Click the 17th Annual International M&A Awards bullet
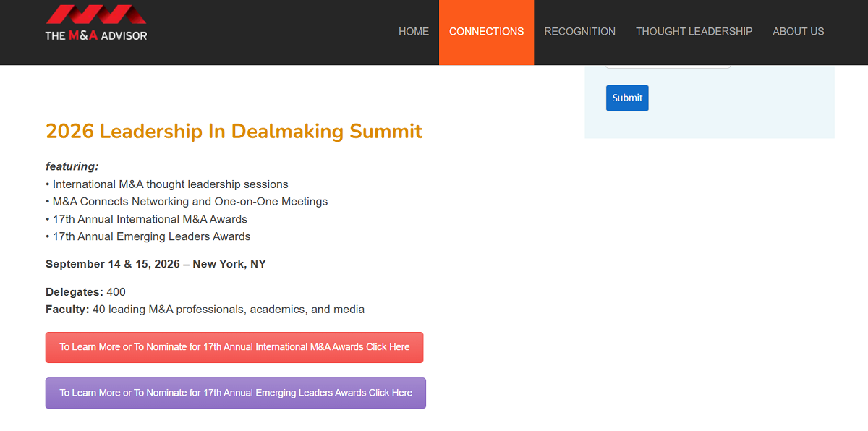This screenshot has width=868, height=431. [x=147, y=218]
